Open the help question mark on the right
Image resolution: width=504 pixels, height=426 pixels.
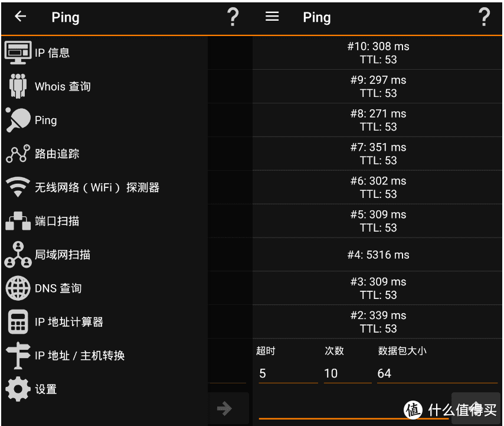tap(485, 17)
